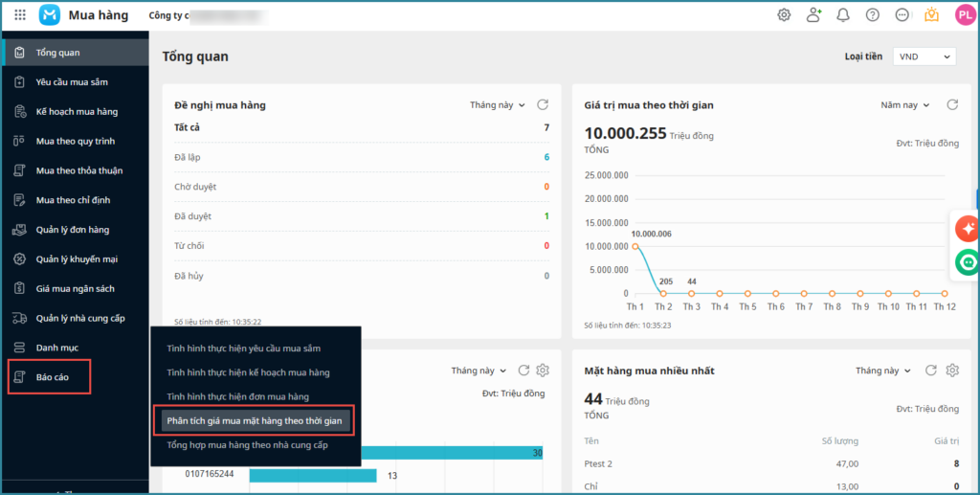Select Tình hình thực hiện đơn mua hàng
The width and height of the screenshot is (980, 495).
(x=237, y=397)
